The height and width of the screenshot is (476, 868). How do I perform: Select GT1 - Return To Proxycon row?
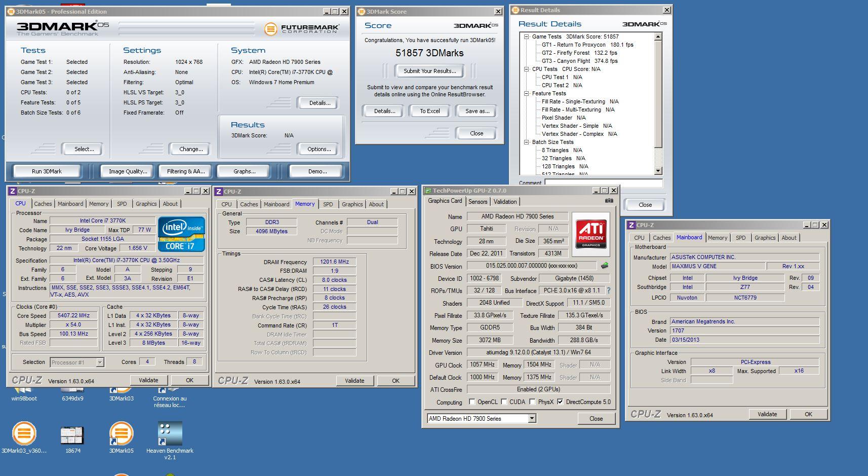pos(587,45)
